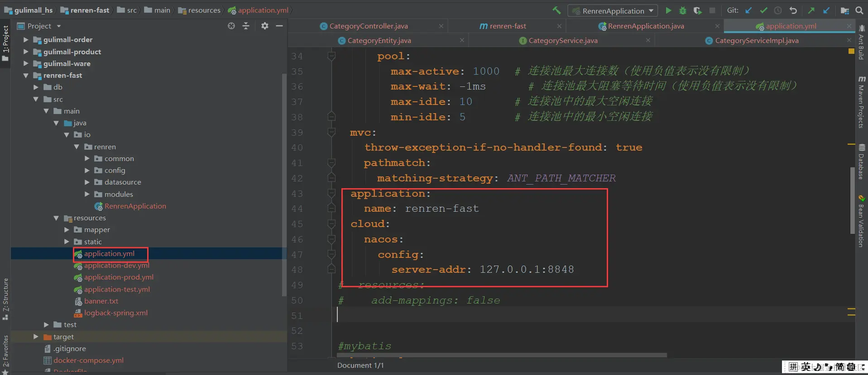Hide the Project panel with the minus icon
868x375 pixels.
pos(279,26)
